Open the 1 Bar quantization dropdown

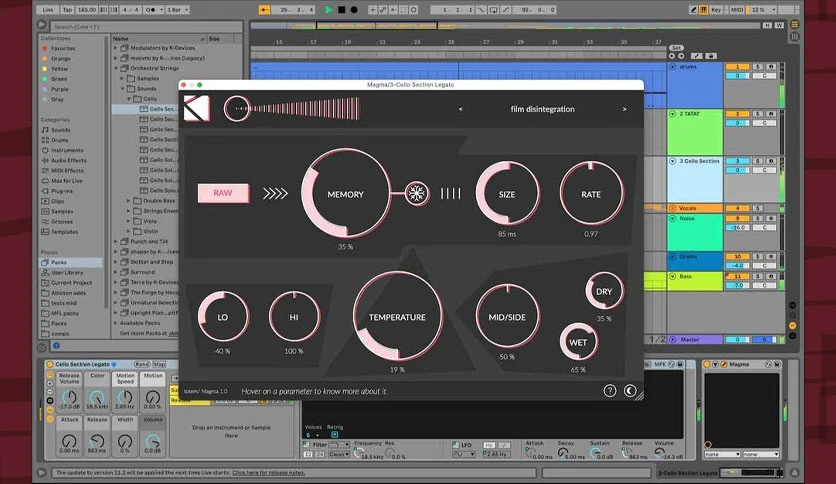(178, 10)
